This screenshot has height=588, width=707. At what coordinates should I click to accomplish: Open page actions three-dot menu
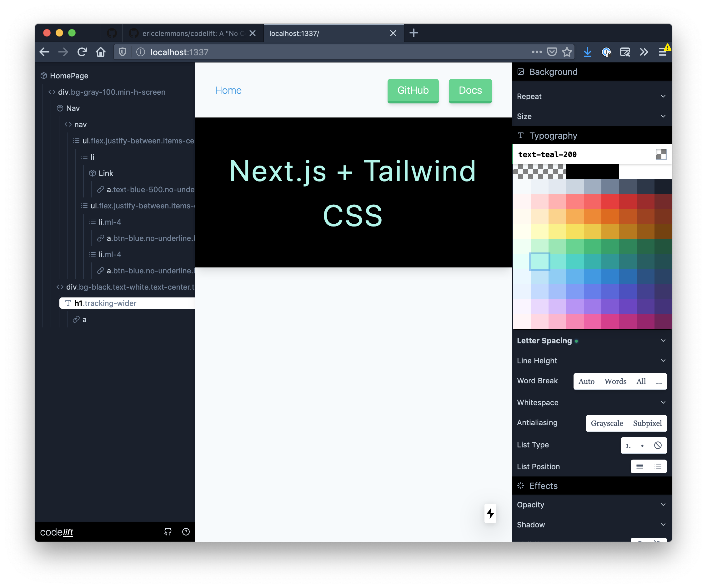tap(537, 52)
